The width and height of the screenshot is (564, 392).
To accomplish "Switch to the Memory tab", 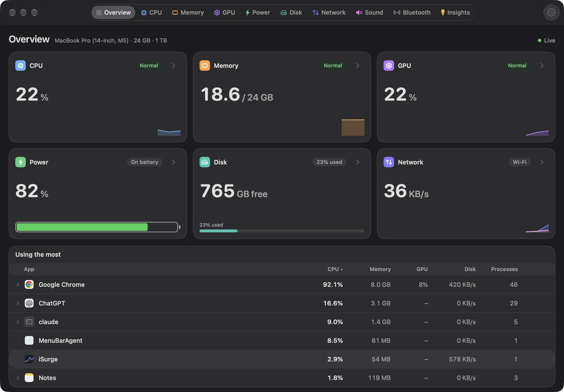I will pyautogui.click(x=188, y=12).
